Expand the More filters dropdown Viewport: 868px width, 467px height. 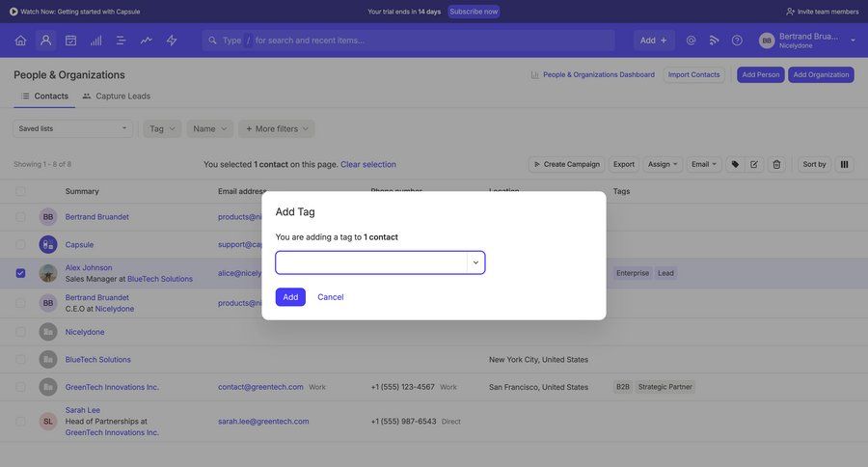[277, 128]
